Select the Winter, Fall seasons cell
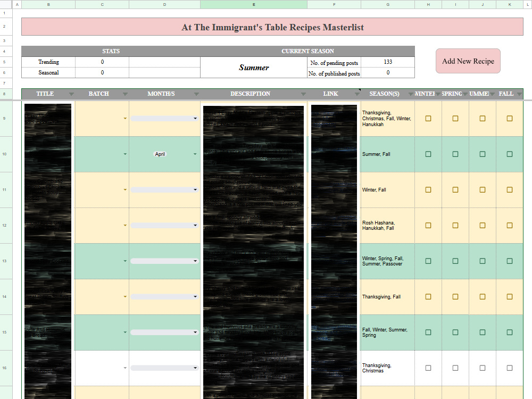The height and width of the screenshot is (399, 532). [388, 190]
